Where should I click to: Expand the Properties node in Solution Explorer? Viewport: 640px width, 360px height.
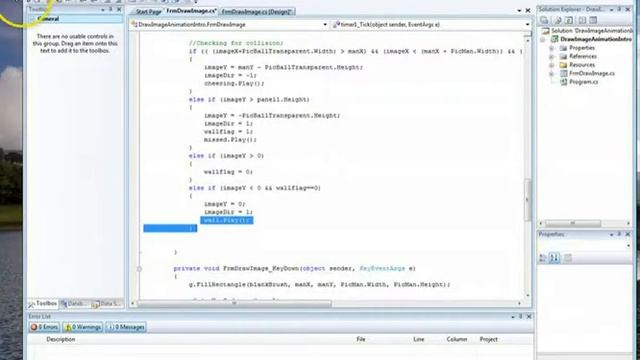point(551,48)
